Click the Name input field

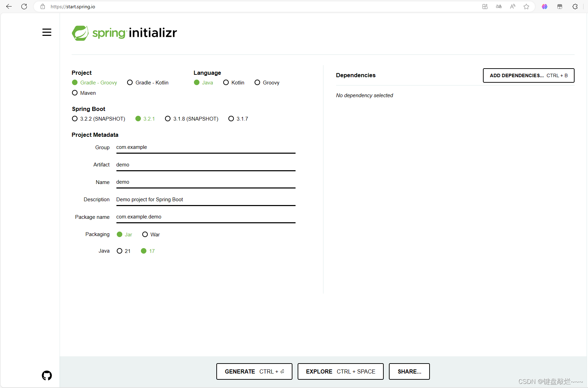[206, 182]
